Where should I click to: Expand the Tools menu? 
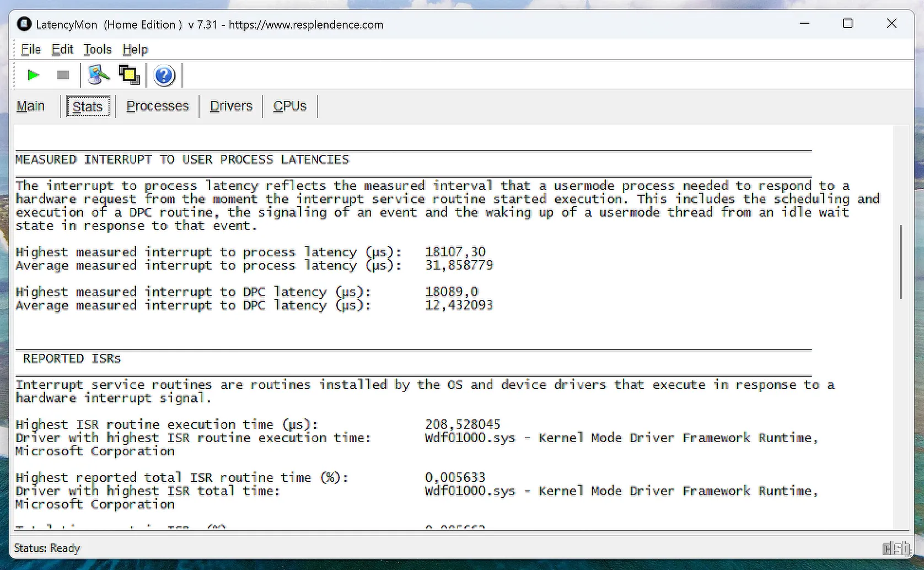pos(98,50)
